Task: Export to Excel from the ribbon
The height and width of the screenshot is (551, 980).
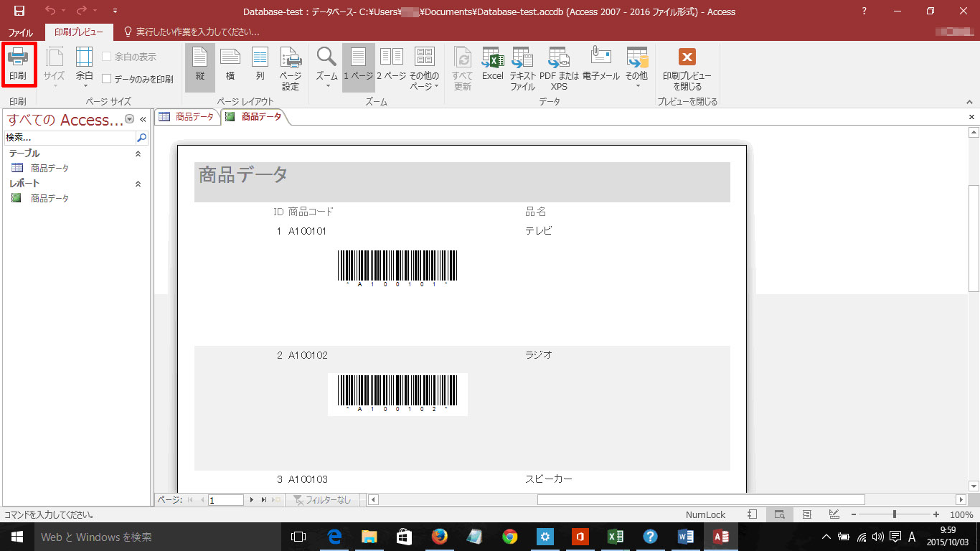Action: click(492, 65)
